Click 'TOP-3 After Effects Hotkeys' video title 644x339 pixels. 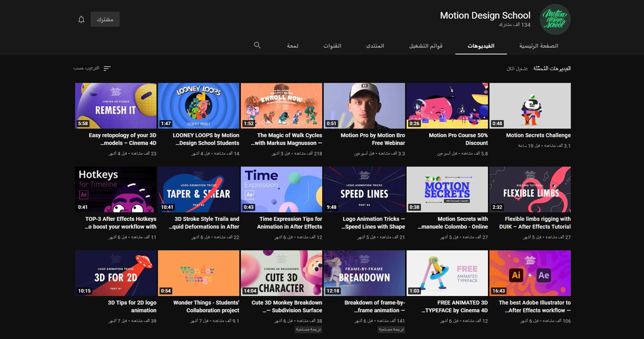121,223
